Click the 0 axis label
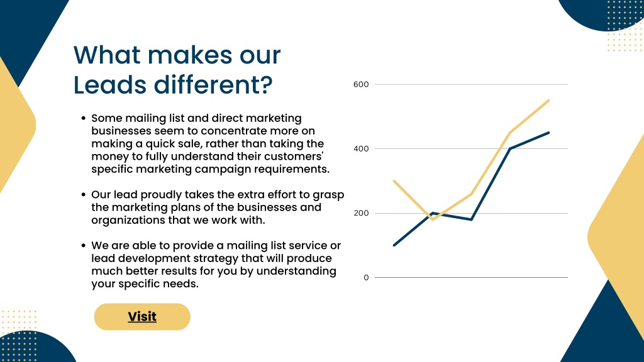 click(366, 278)
